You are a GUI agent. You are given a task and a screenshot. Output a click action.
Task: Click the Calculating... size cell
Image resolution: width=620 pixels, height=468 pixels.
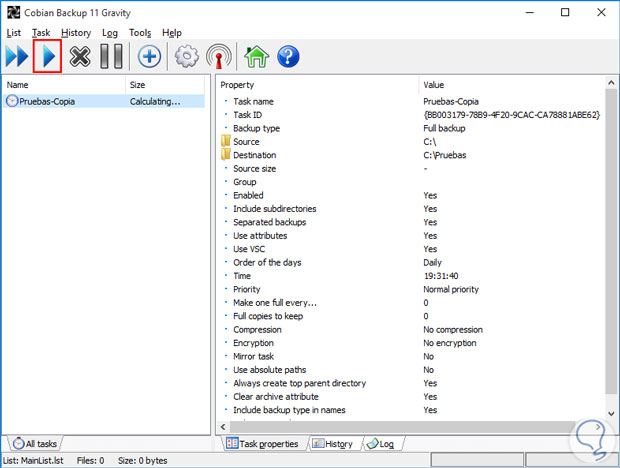[x=155, y=102]
